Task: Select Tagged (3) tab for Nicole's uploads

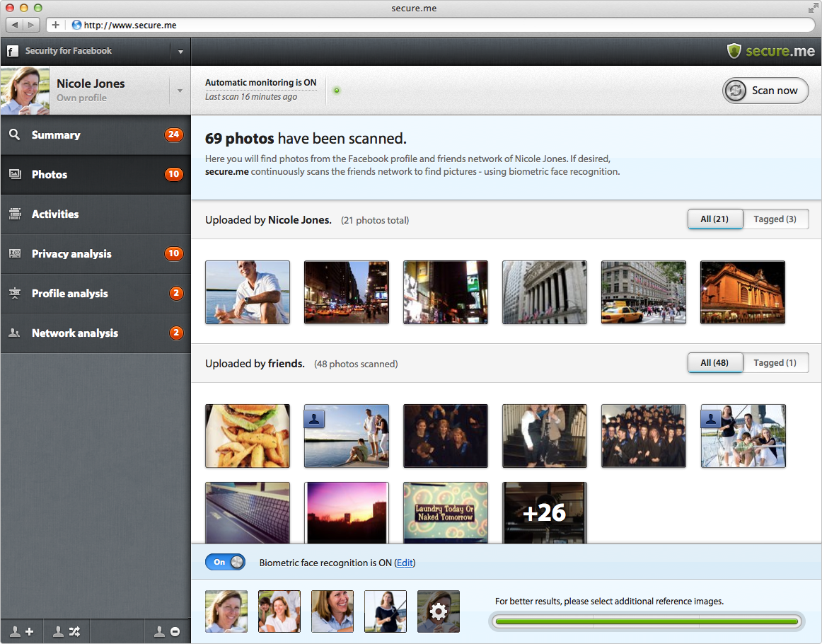Action: (x=775, y=219)
